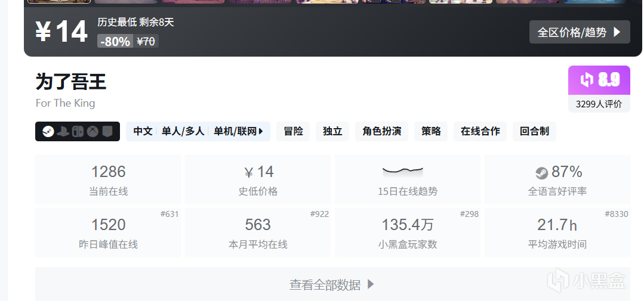This screenshot has width=644, height=301.
Task: Click the #631 rank label
Action: tap(170, 214)
